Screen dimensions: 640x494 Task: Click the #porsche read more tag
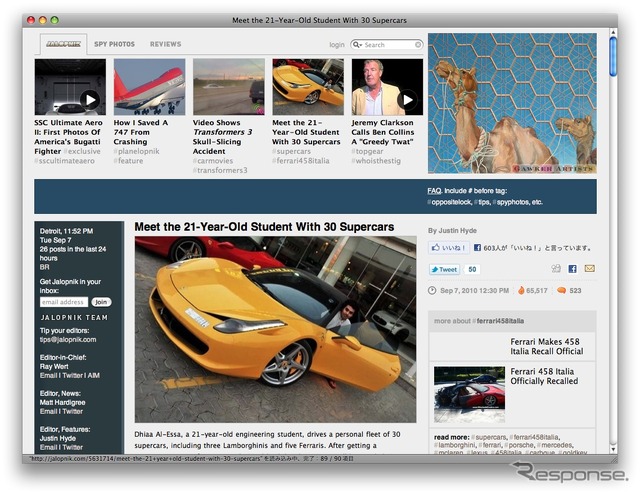point(519,445)
